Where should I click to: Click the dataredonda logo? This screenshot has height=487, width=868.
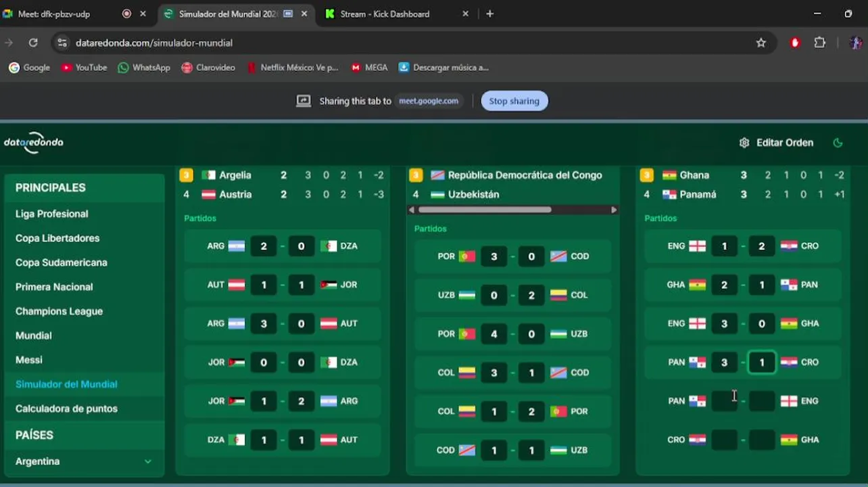point(34,142)
